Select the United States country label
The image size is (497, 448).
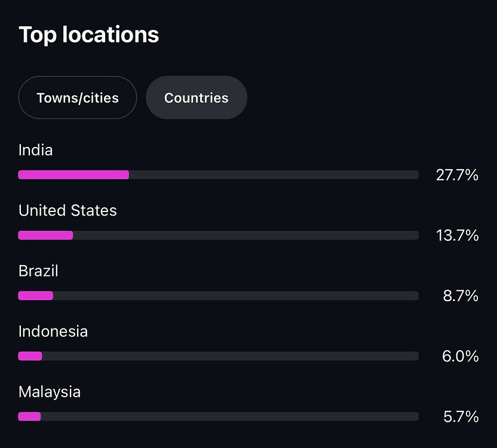[x=68, y=210]
